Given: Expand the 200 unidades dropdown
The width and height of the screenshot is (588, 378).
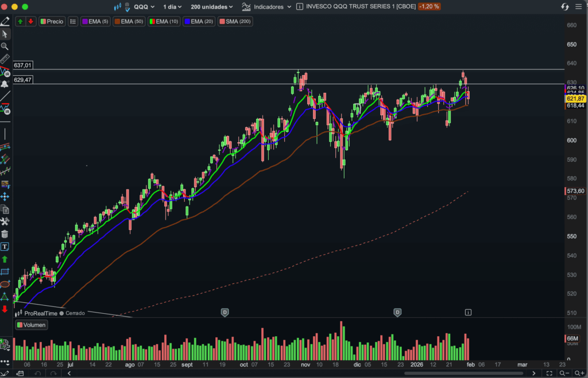Looking at the screenshot, I should click(x=212, y=7).
